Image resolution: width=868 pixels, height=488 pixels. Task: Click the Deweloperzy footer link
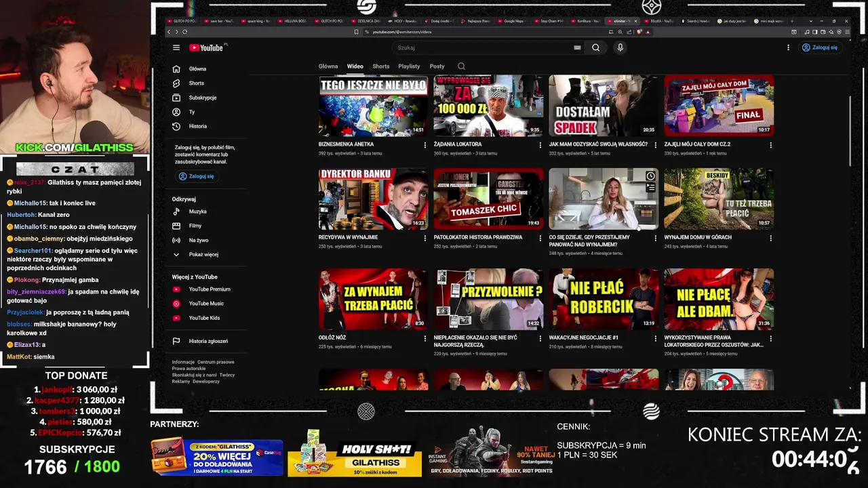point(206,382)
